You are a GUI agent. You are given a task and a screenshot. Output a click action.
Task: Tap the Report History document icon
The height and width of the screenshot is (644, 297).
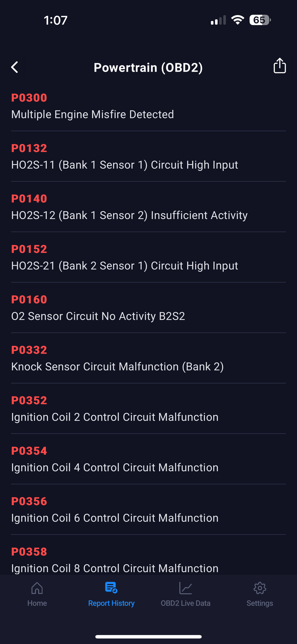(111, 588)
